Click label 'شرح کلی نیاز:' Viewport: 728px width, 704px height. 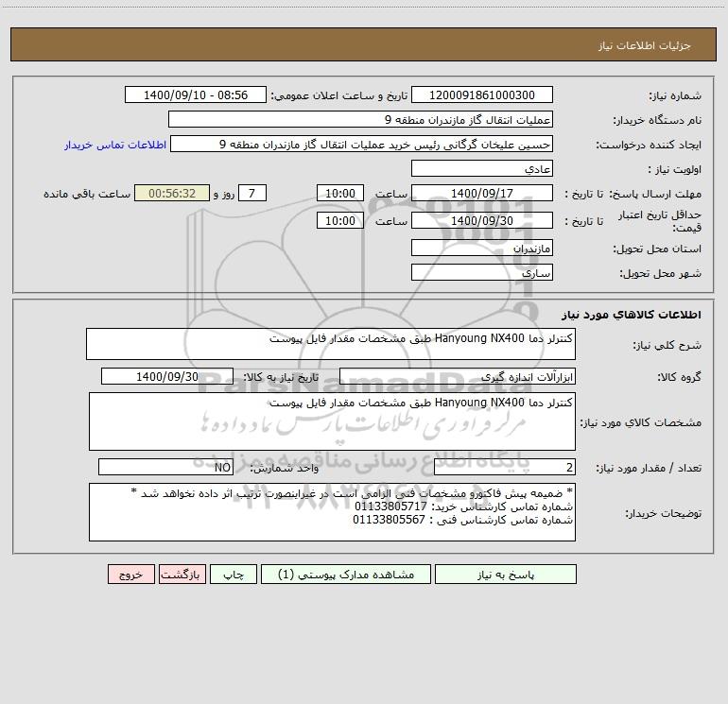coord(667,345)
